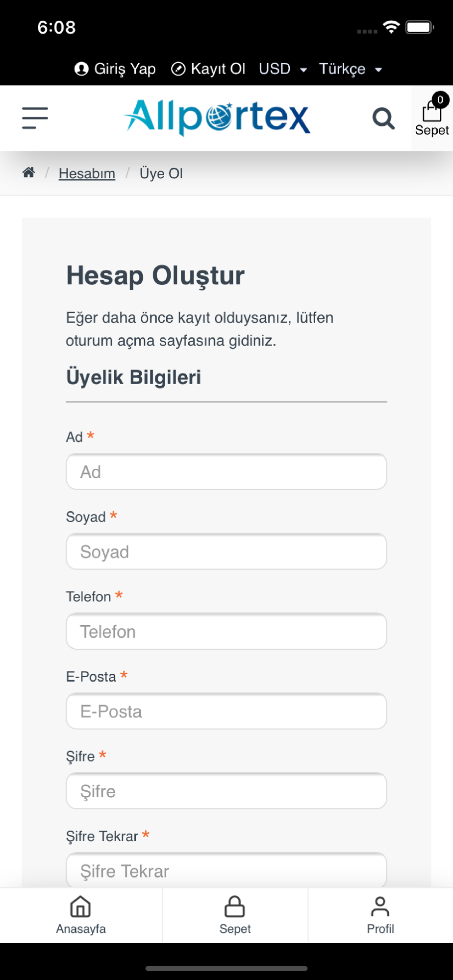This screenshot has height=980, width=453.
Task: Click the Giriş Yap link
Action: (115, 69)
